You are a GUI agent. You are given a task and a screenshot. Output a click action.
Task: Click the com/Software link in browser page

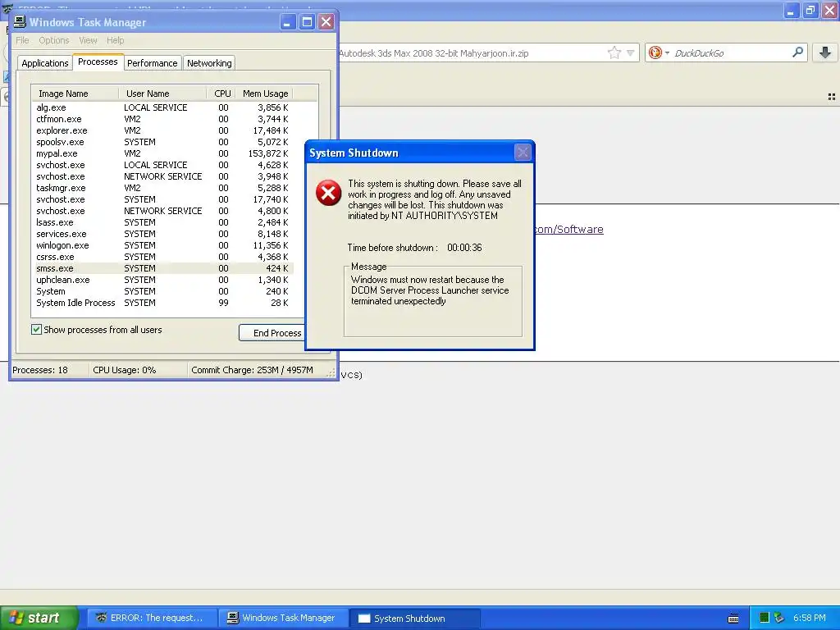(569, 230)
